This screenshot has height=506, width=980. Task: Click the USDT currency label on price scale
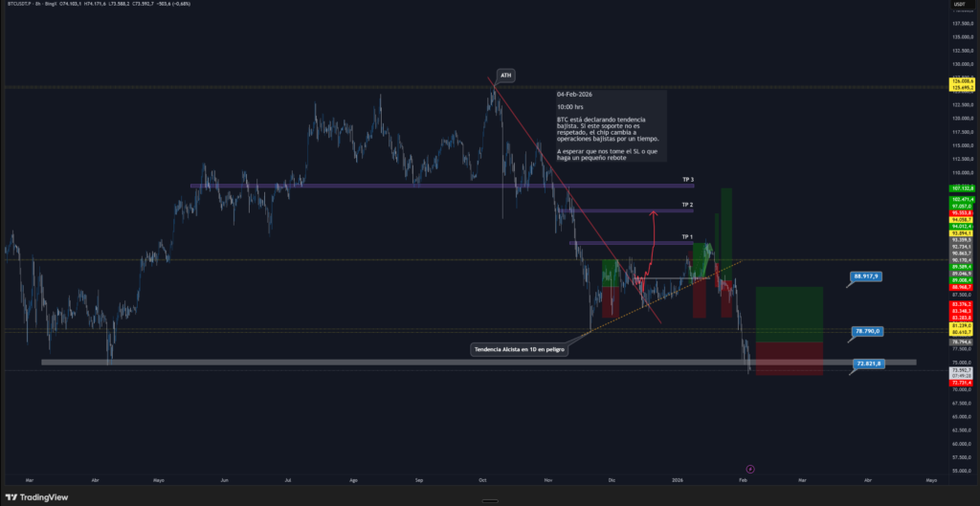click(x=958, y=8)
